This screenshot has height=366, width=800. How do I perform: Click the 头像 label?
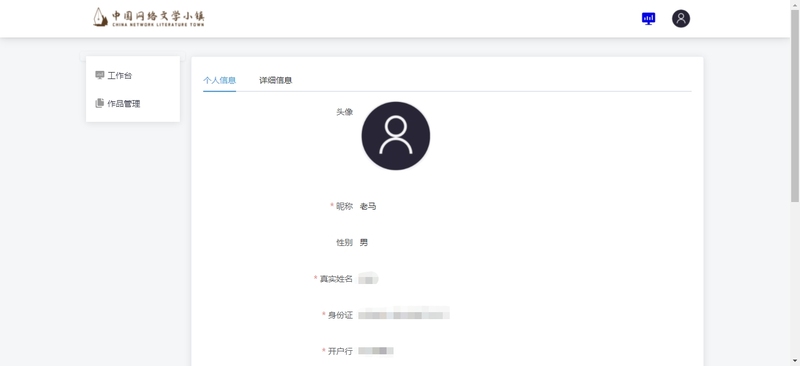point(344,112)
